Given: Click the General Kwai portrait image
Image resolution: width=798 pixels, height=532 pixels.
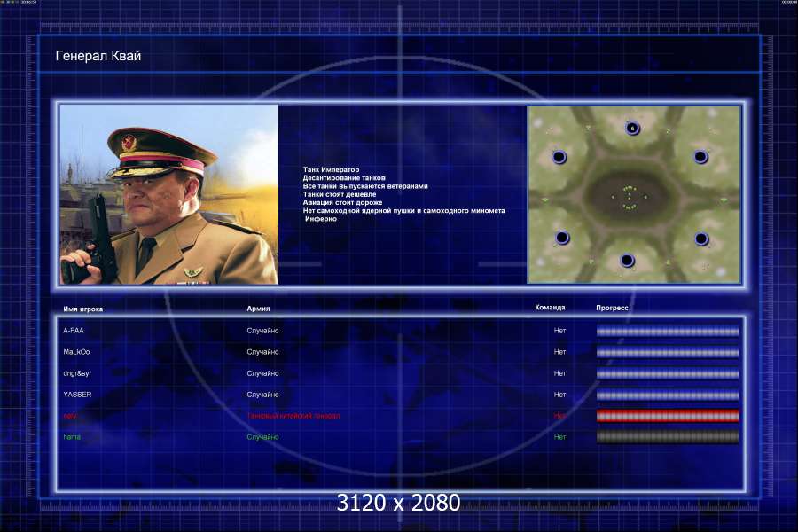Looking at the screenshot, I should 169,194.
